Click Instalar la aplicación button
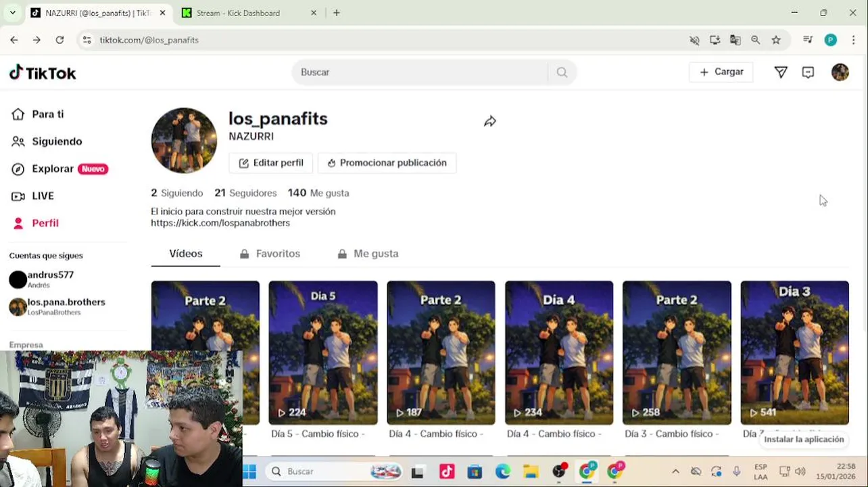Screen dimensions: 868x487 (804, 440)
